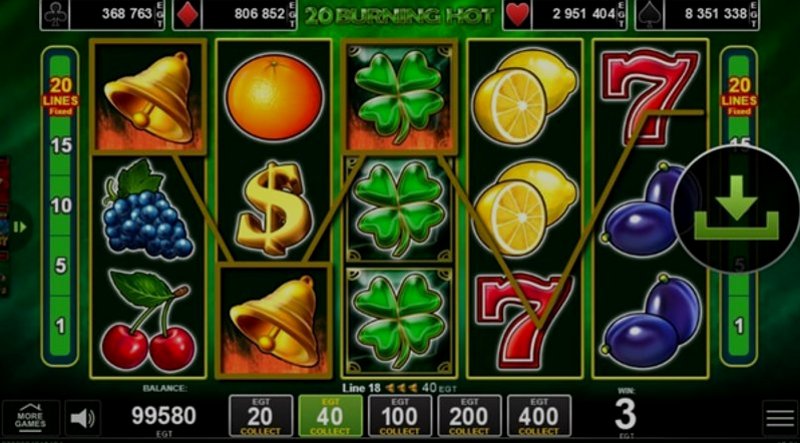This screenshot has width=800, height=443.
Task: Mute sound with the speaker icon
Action: (x=83, y=419)
